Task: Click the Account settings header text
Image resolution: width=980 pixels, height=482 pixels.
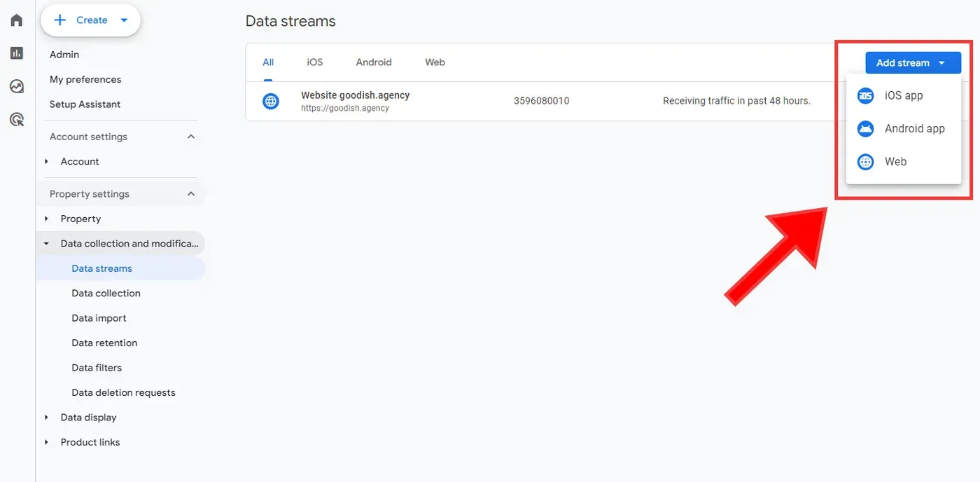Action: pyautogui.click(x=88, y=137)
